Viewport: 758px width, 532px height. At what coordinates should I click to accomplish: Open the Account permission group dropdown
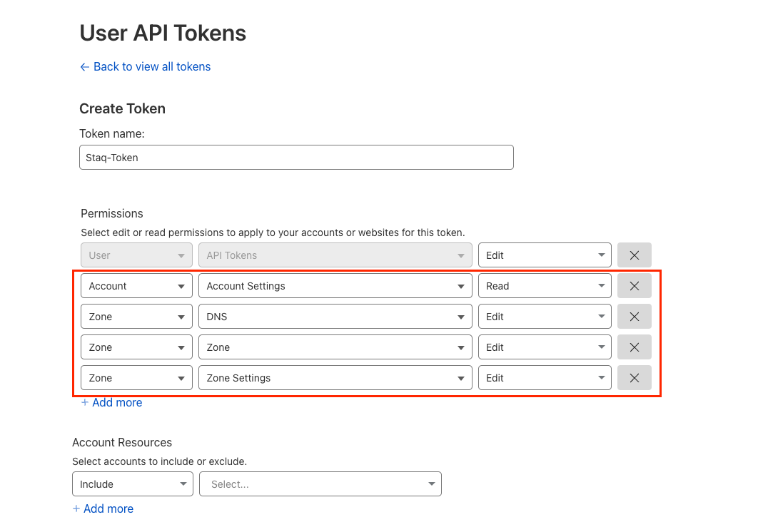coord(136,285)
